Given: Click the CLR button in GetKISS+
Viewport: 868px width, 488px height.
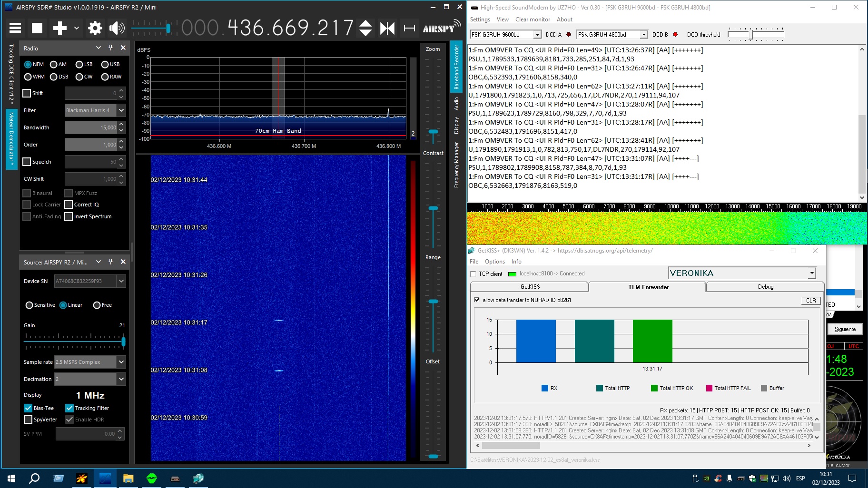Looking at the screenshot, I should coord(811,301).
